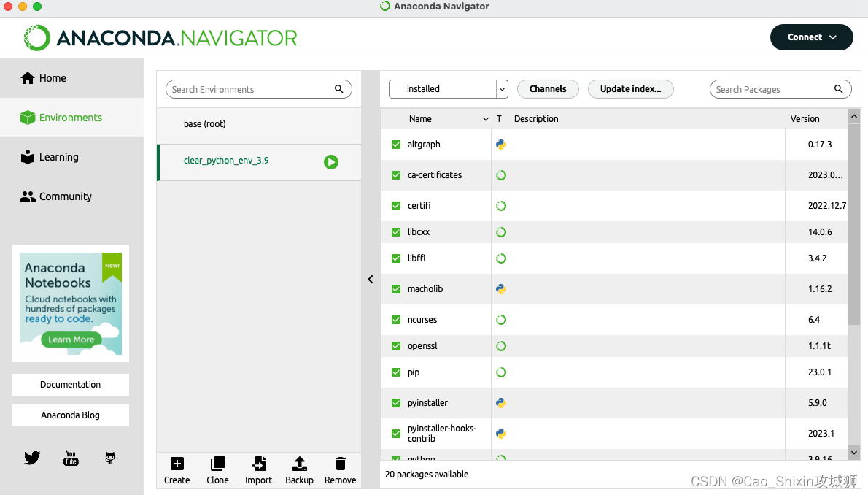The width and height of the screenshot is (868, 495).
Task: Toggle the ncurses package checkbox
Action: (396, 320)
